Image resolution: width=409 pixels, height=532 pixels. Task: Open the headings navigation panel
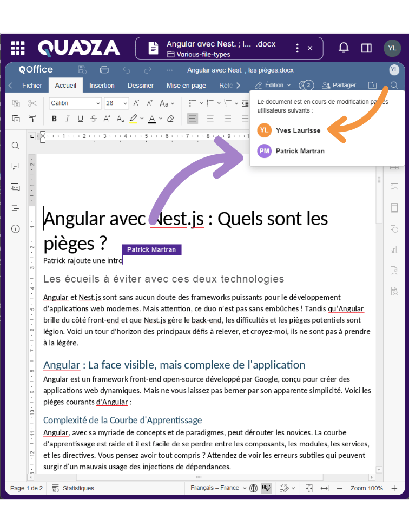coord(16,208)
